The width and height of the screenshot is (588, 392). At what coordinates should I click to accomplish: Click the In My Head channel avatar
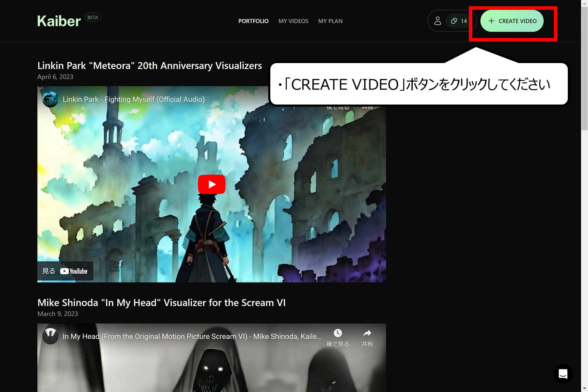[x=51, y=336]
